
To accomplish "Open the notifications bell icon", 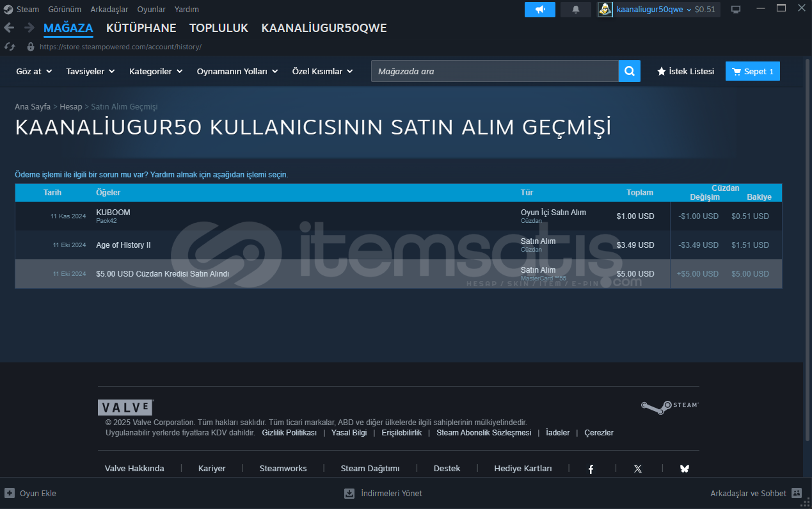I will 575,10.
